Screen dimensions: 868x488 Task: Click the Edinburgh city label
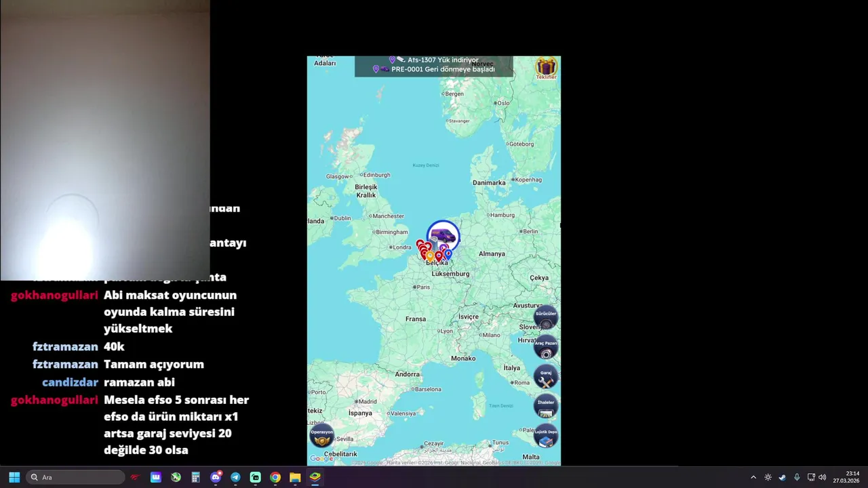point(376,175)
